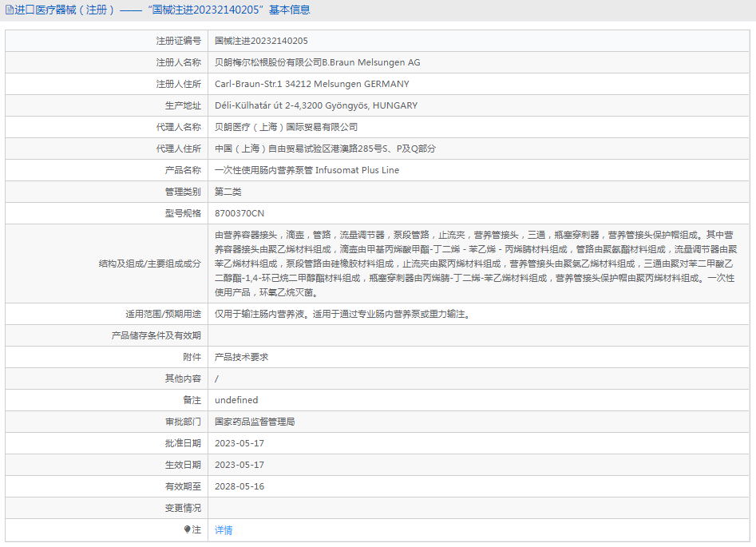Select the 其他内容 label
The image size is (756, 547).
click(x=183, y=379)
